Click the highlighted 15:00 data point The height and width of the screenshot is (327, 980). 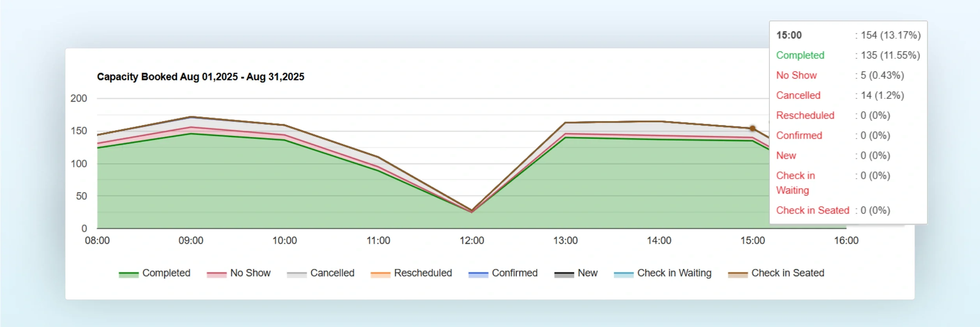coord(752,128)
